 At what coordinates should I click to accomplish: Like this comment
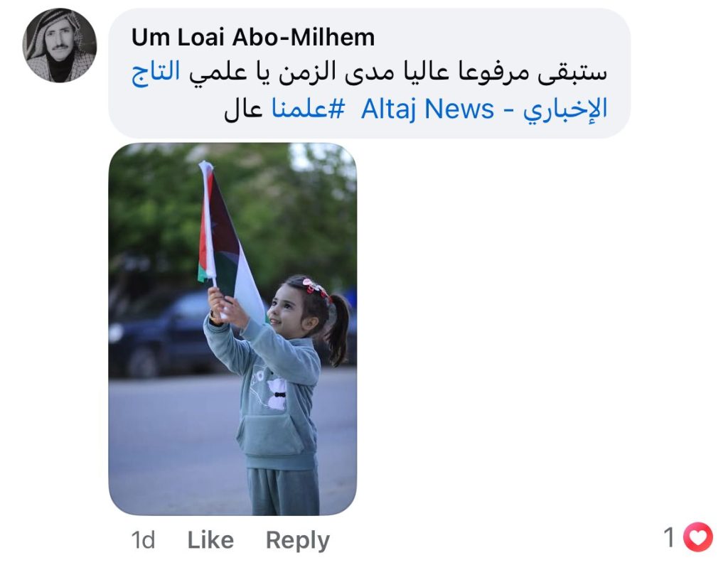(x=210, y=540)
